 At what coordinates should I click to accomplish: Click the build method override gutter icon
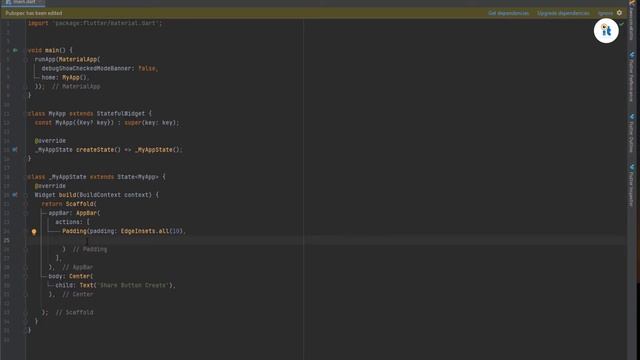coord(15,195)
